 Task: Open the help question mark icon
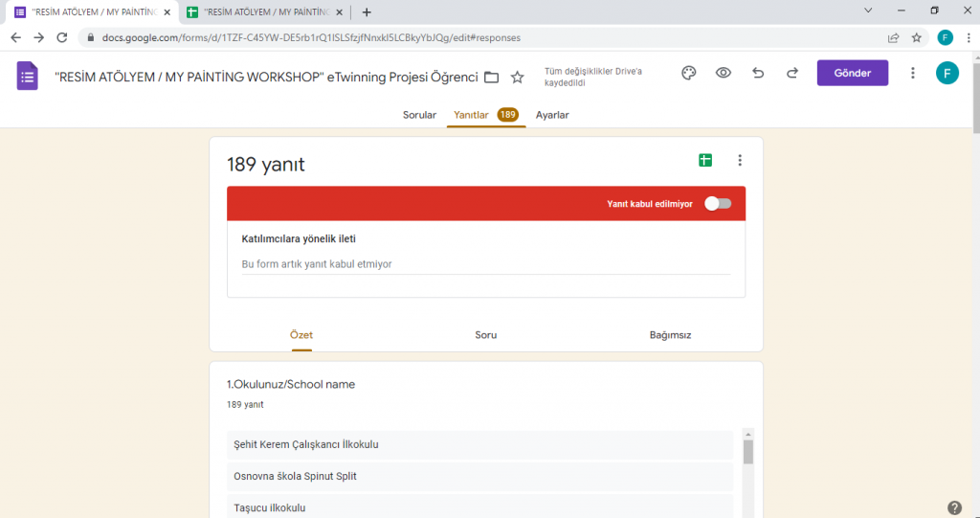[x=954, y=507]
